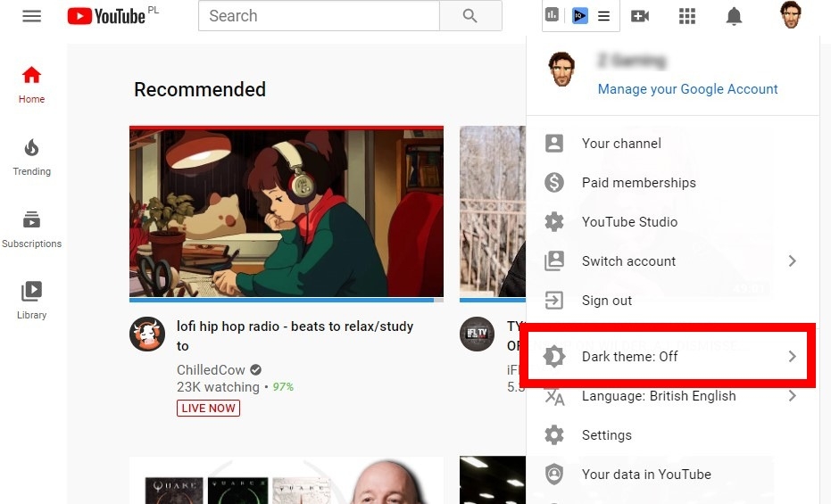Open the hamburger guide menu
Viewport: 831px width, 504px height.
[x=31, y=16]
